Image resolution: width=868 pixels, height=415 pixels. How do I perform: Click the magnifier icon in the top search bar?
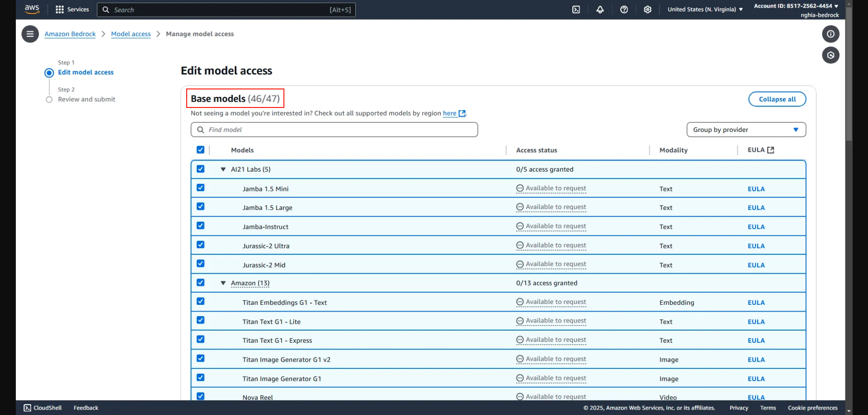click(106, 9)
